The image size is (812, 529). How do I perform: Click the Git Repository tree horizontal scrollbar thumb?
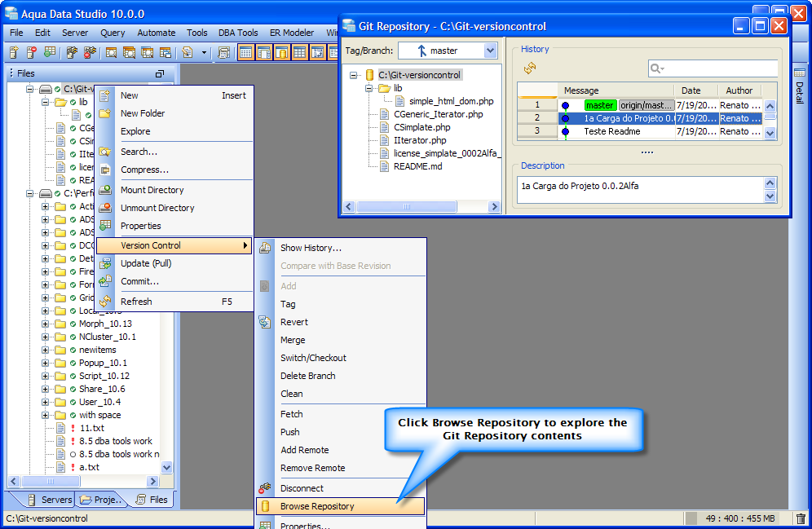[407, 206]
